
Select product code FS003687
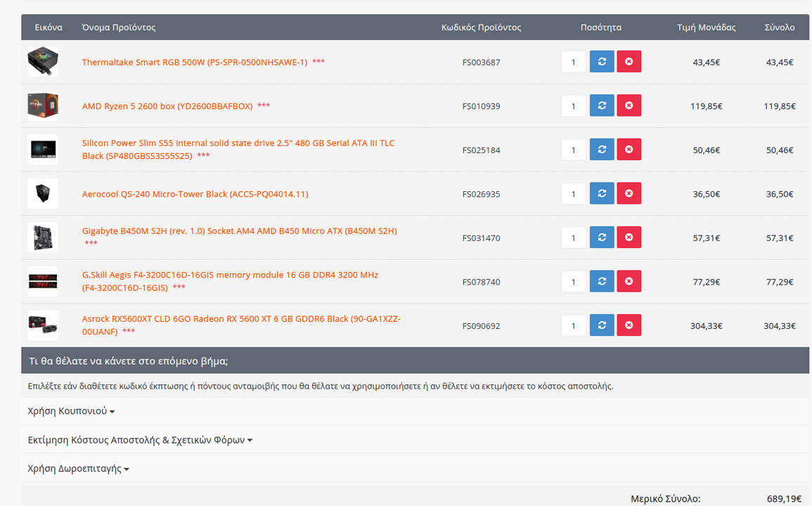click(x=481, y=62)
